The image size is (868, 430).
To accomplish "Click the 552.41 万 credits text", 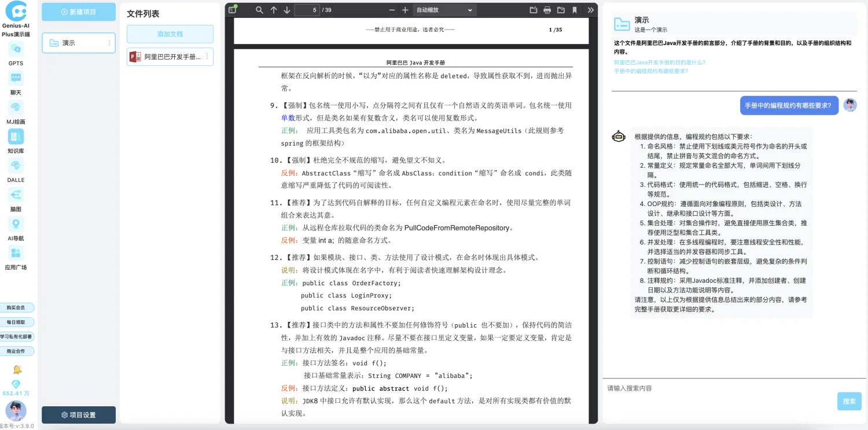I will [x=16, y=394].
